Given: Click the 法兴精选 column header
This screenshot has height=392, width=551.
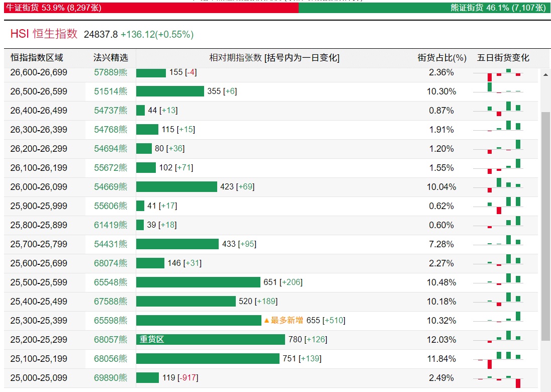Looking at the screenshot, I should (x=111, y=58).
